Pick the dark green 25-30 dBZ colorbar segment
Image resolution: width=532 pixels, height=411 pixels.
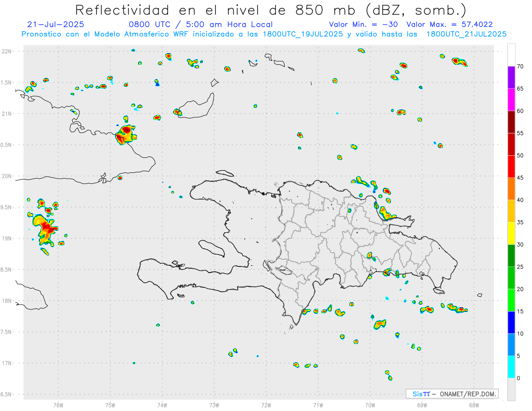(x=511, y=256)
